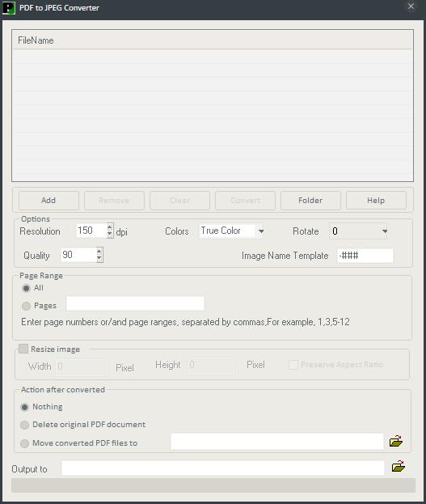The image size is (426, 504).
Task: Close the PDF to JPEG Converter window
Action: 411,6
